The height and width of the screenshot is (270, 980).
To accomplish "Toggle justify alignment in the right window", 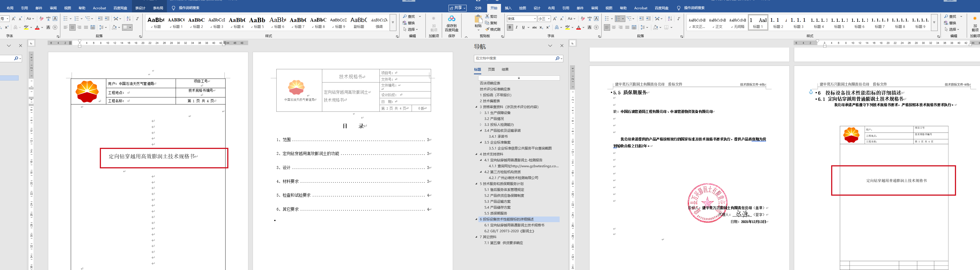I will (627, 27).
